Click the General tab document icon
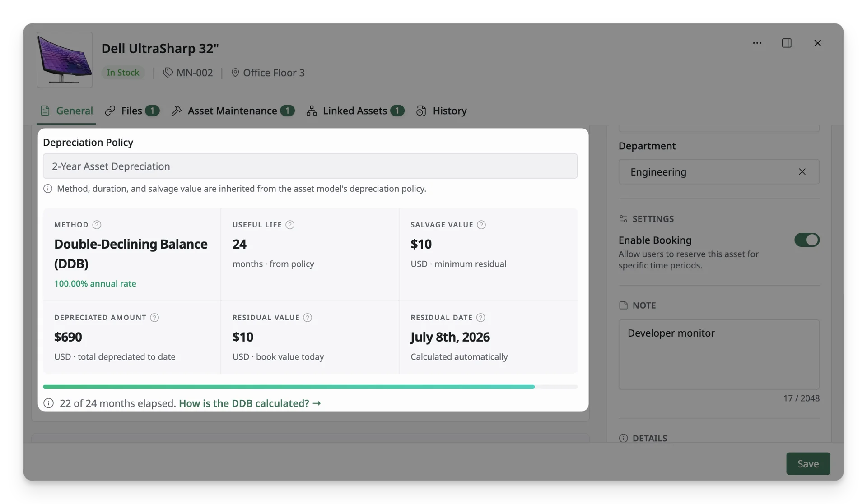 pyautogui.click(x=45, y=111)
